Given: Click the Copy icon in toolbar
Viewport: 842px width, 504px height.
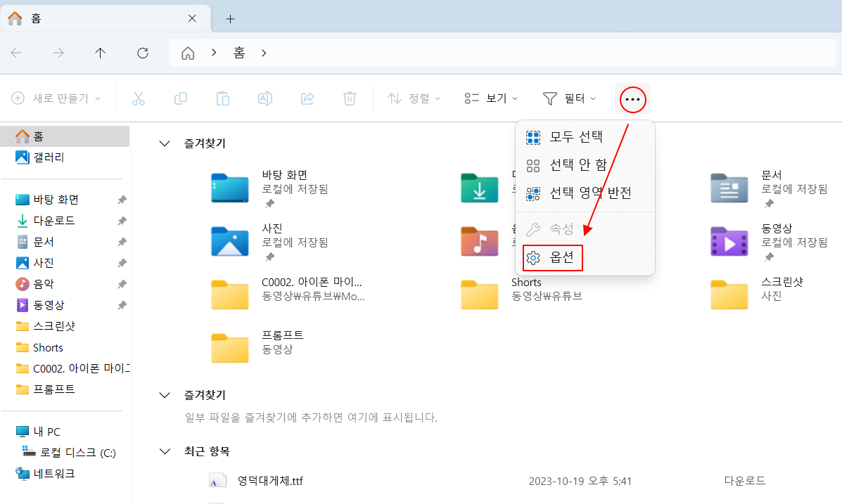Looking at the screenshot, I should point(181,98).
